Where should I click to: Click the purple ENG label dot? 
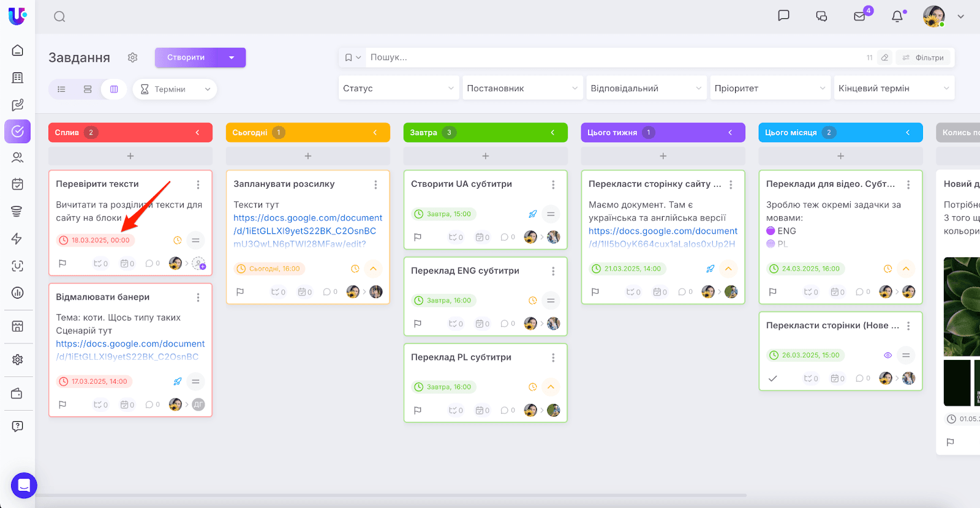click(x=771, y=231)
